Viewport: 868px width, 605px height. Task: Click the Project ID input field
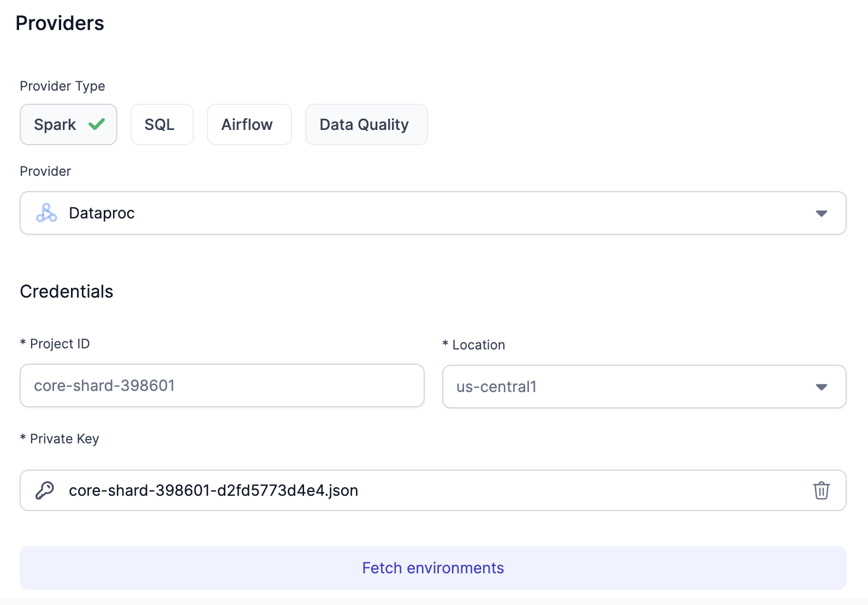222,385
